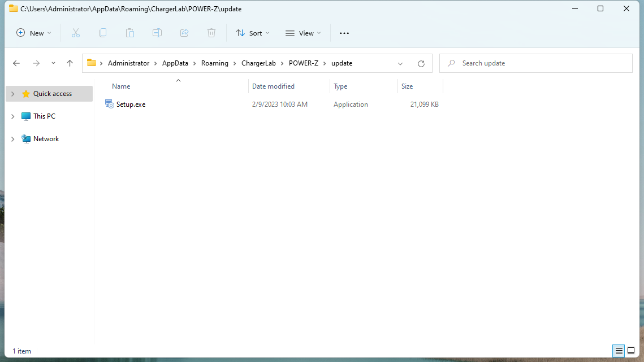The image size is (644, 362).
Task: Open Setup.exe in the file list
Action: click(131, 104)
